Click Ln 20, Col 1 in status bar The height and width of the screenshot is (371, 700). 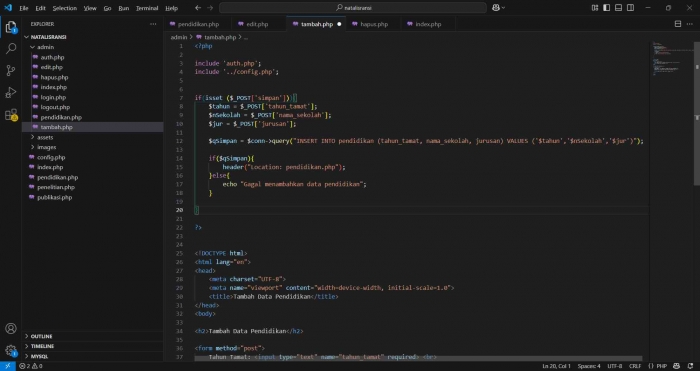[x=556, y=366]
